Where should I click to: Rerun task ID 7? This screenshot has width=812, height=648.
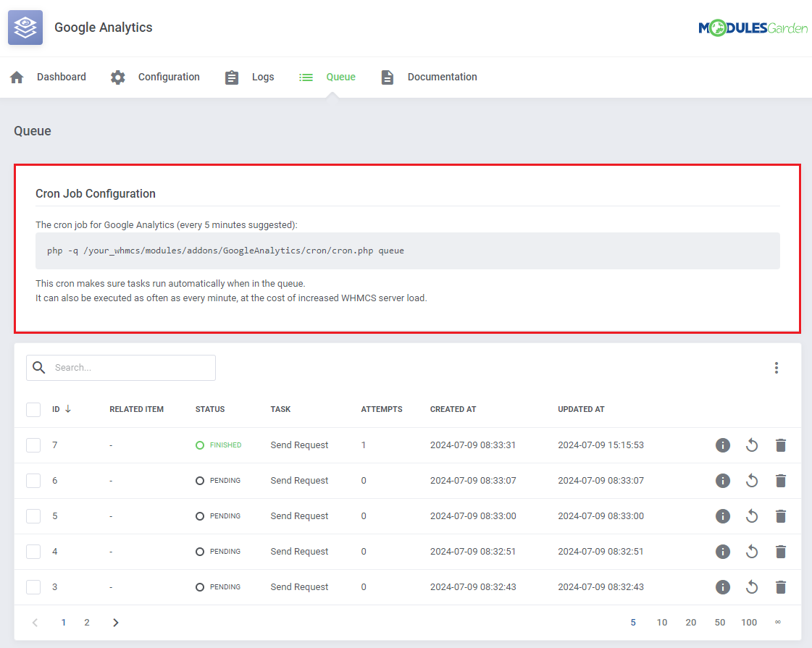(752, 445)
